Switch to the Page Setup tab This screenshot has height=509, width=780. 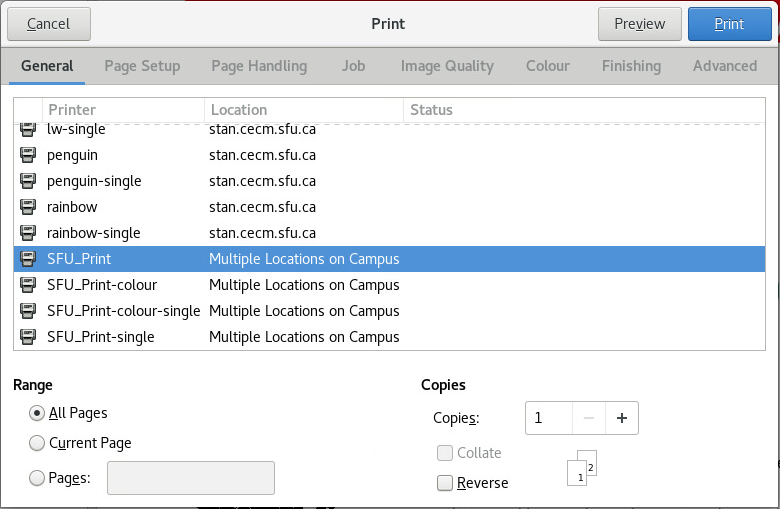click(142, 66)
